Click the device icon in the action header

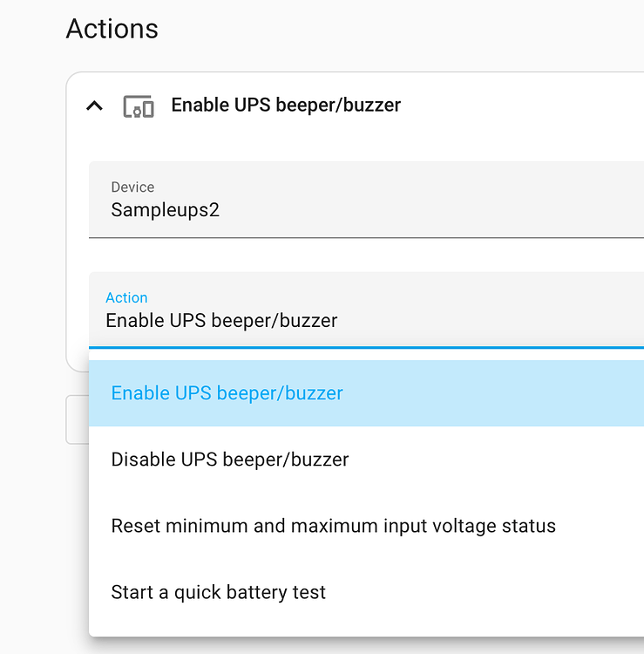[139, 106]
